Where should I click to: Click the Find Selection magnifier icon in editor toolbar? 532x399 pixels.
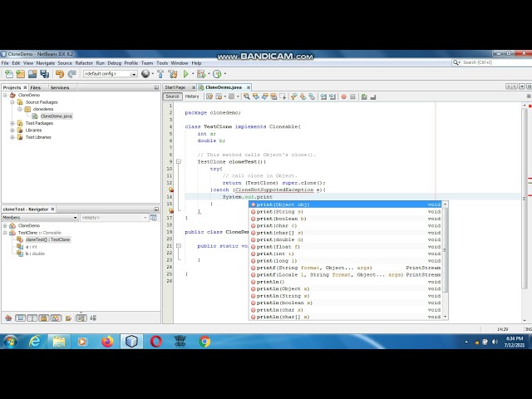coord(247,96)
